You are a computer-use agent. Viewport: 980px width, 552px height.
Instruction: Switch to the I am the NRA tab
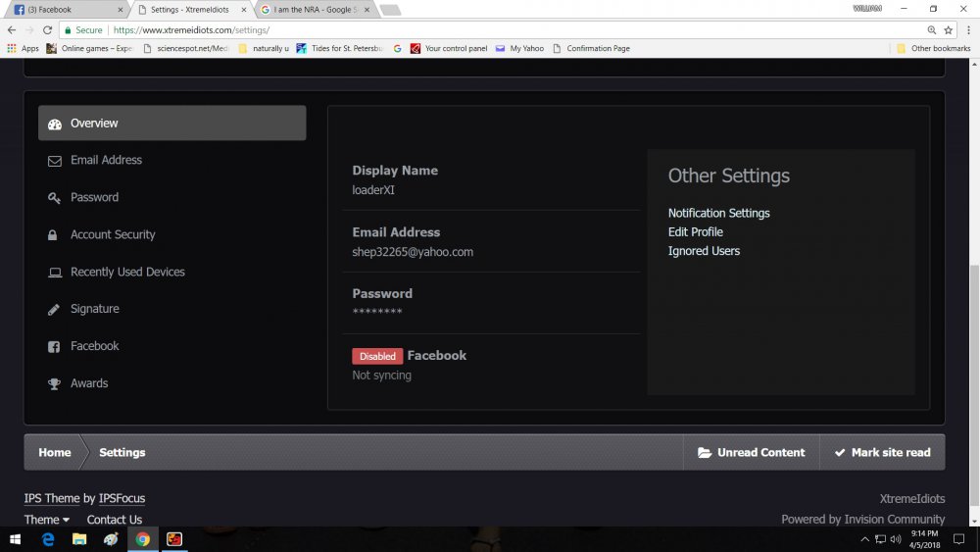pyautogui.click(x=316, y=10)
